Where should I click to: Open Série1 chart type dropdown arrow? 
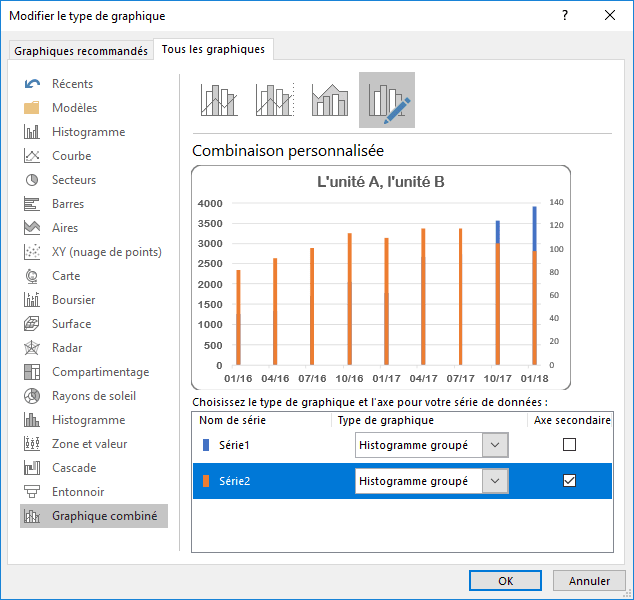point(495,445)
